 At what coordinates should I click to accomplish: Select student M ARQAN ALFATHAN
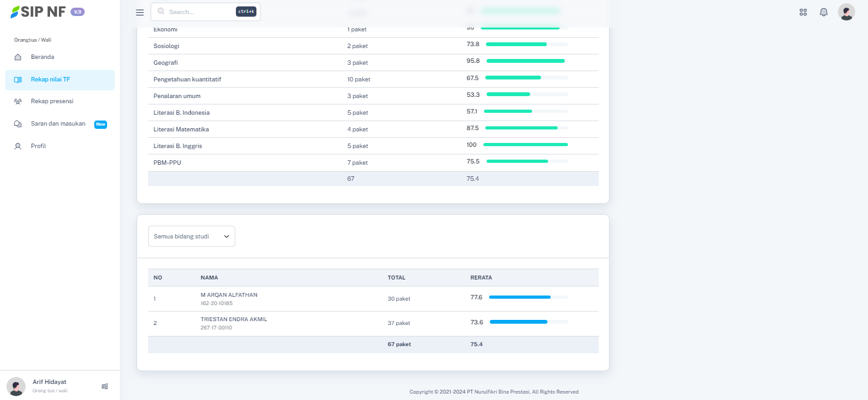[229, 295]
